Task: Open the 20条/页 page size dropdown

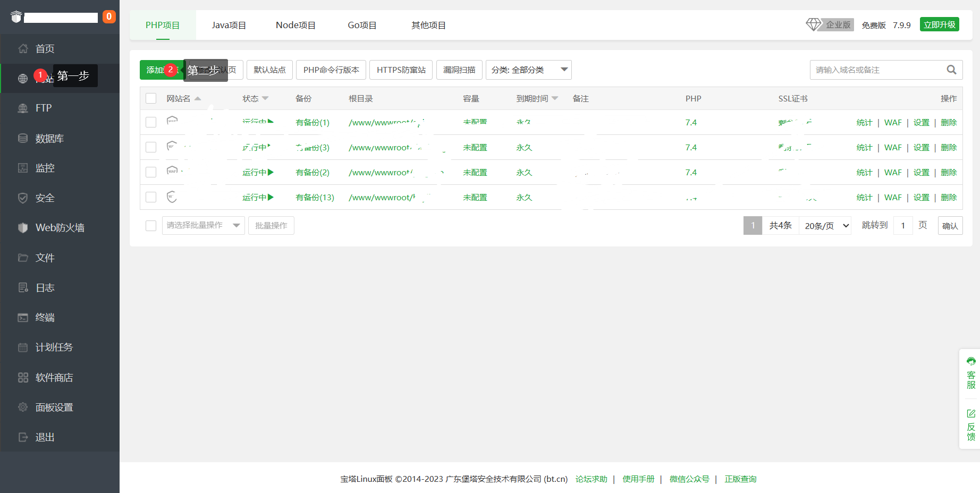Action: coord(825,226)
